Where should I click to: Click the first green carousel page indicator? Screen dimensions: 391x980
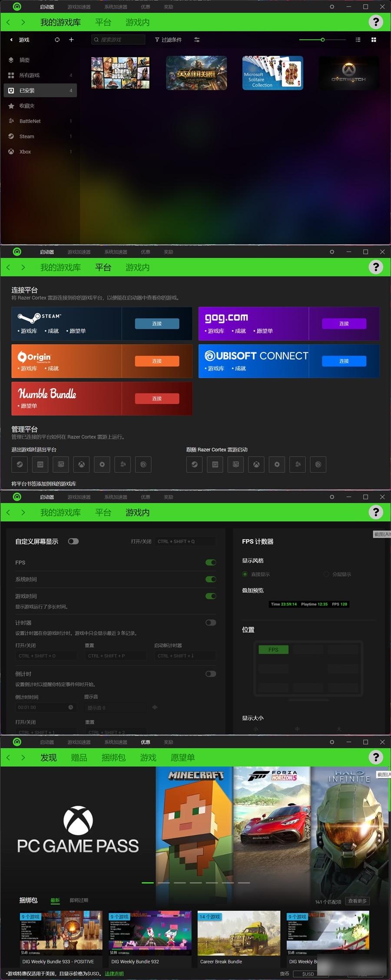click(148, 883)
